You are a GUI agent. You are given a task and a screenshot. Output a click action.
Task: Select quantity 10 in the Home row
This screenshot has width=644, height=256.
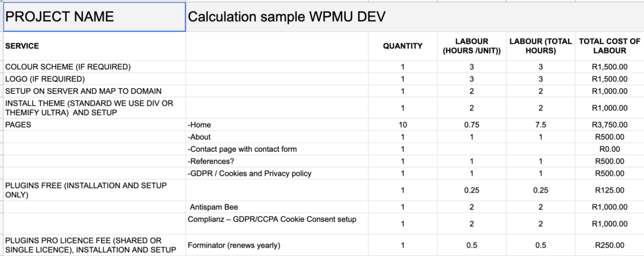click(x=402, y=125)
